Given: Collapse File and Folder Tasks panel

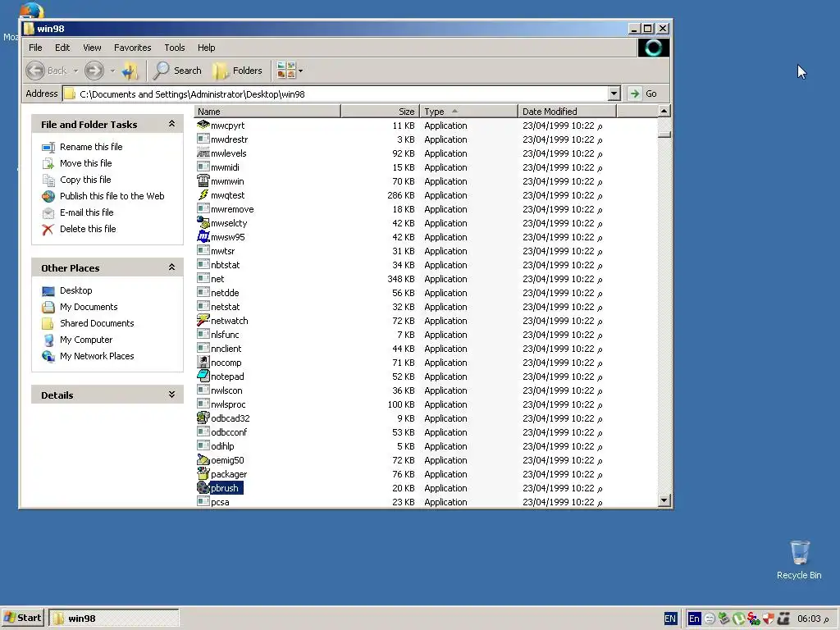Looking at the screenshot, I should 171,124.
